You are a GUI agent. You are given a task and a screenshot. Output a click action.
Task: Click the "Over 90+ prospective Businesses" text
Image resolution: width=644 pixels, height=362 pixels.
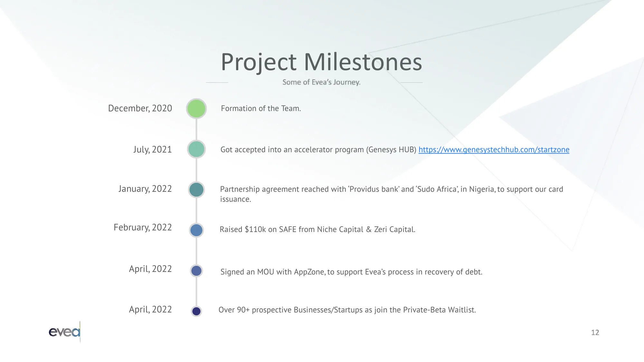(x=347, y=310)
